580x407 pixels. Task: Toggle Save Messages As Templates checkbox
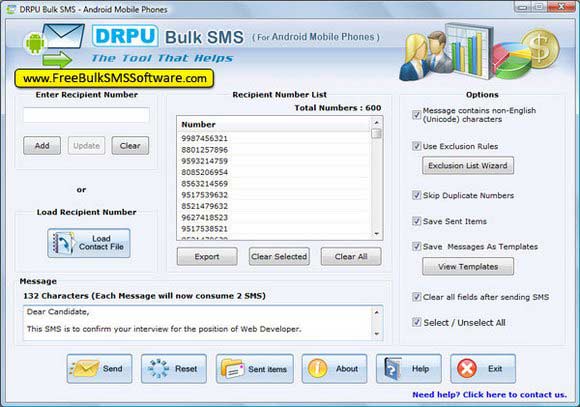point(417,246)
